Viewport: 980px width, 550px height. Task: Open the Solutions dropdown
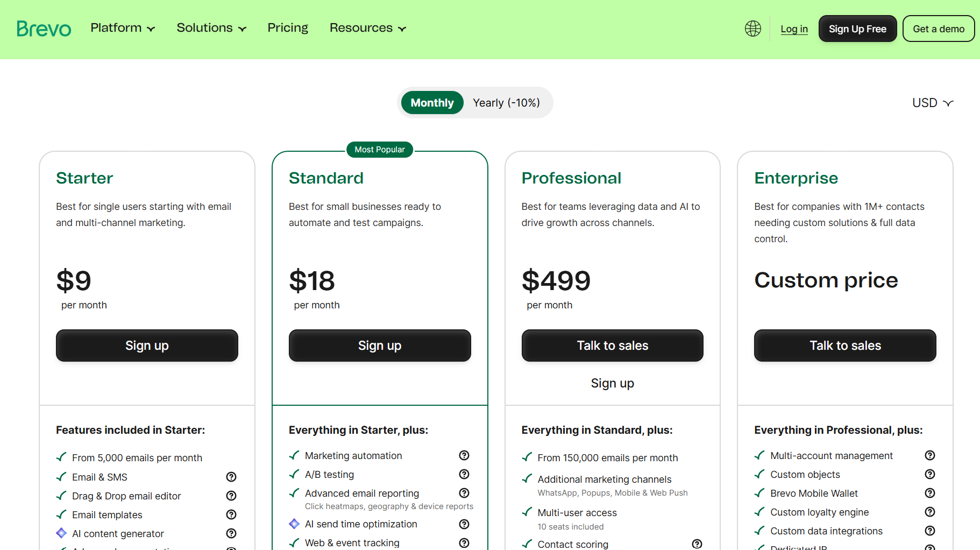click(211, 28)
